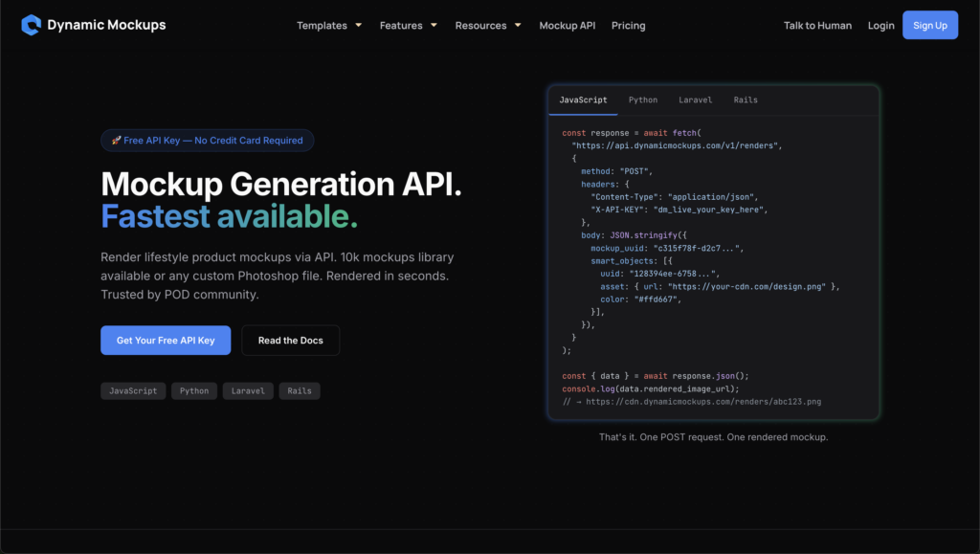This screenshot has height=554, width=980.
Task: Open the Resources dropdown menu
Action: pos(487,26)
